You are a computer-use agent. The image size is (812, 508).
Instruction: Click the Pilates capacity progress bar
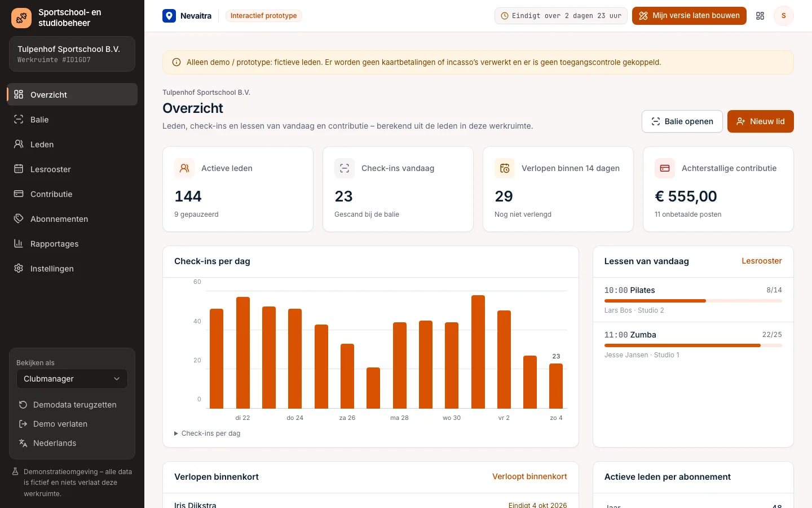click(x=693, y=301)
